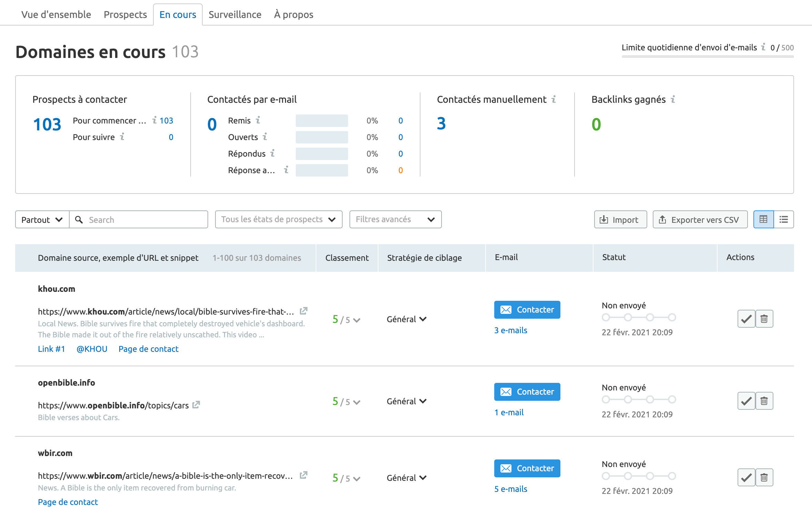Open Page de contact link for khou.com
The width and height of the screenshot is (812, 516).
[149, 349]
